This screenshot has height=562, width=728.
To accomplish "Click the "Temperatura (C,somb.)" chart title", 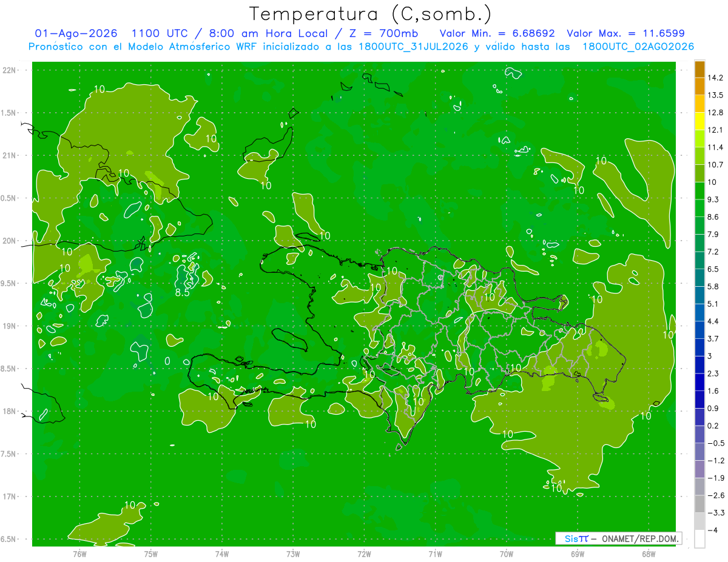I will coord(369,14).
